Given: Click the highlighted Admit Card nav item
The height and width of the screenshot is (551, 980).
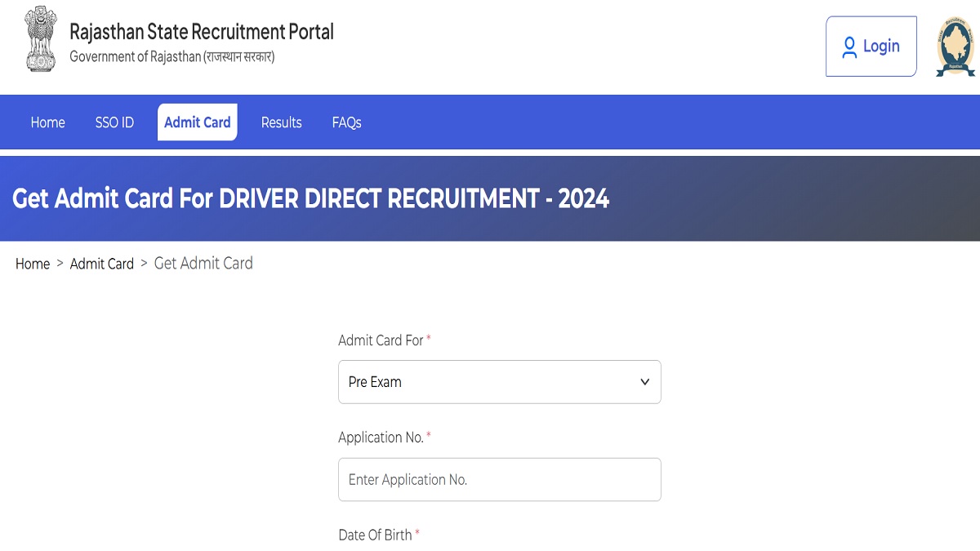Looking at the screenshot, I should (197, 122).
